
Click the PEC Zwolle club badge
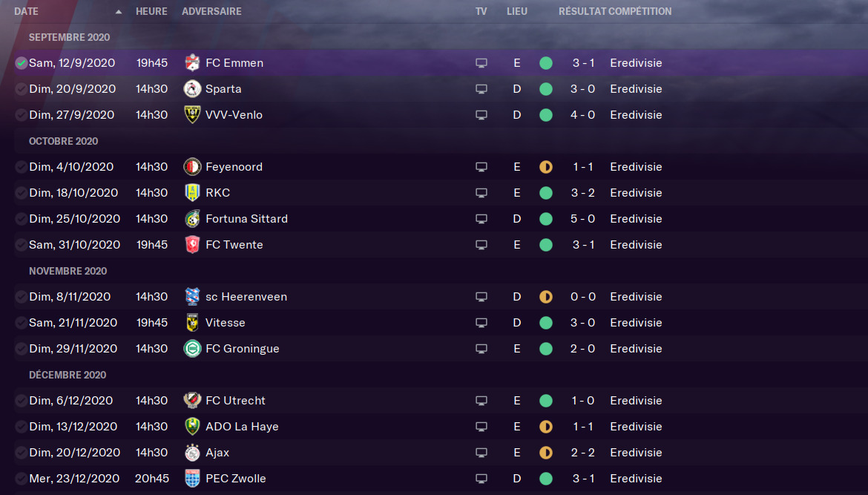[192, 479]
